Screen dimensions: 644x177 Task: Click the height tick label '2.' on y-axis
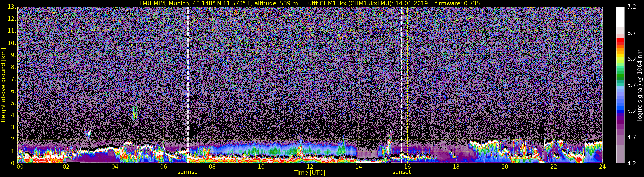point(13,139)
